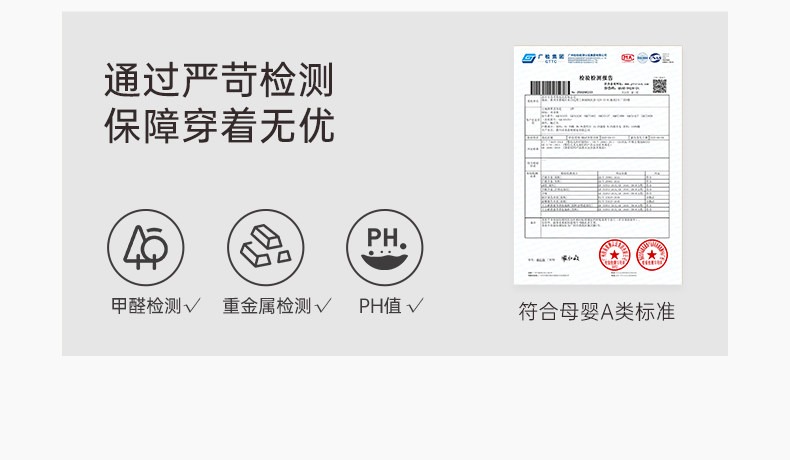Screen dimensions: 790x460
Task: Click the barcode on the report
Action: tap(550, 87)
